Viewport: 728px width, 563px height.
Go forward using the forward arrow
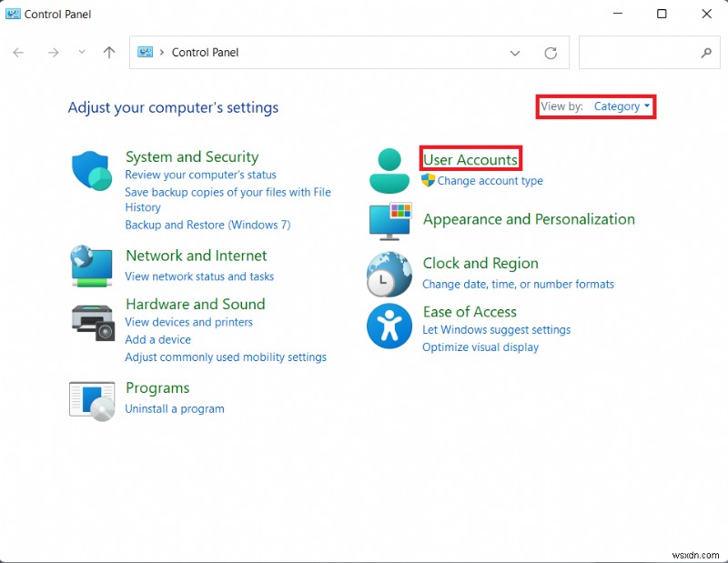54,53
